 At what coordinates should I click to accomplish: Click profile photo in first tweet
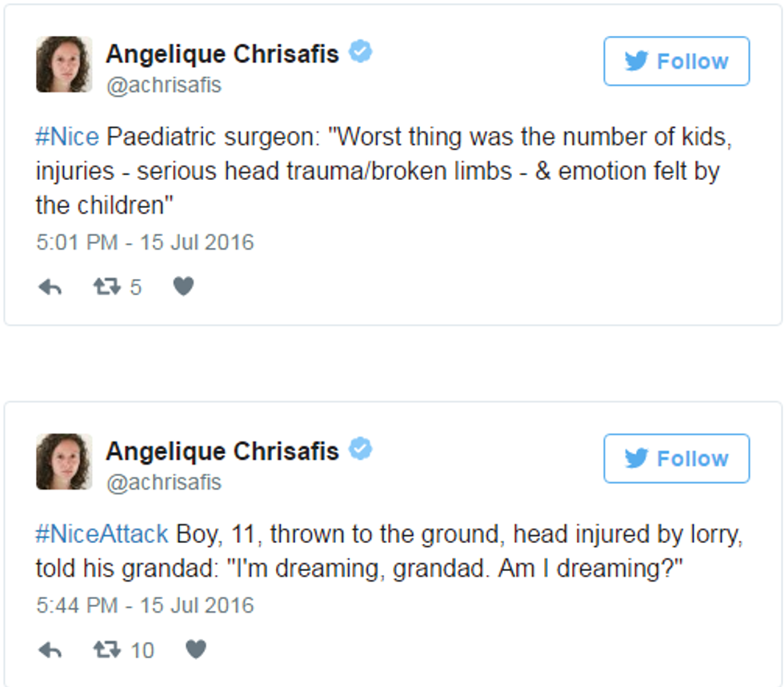64,64
